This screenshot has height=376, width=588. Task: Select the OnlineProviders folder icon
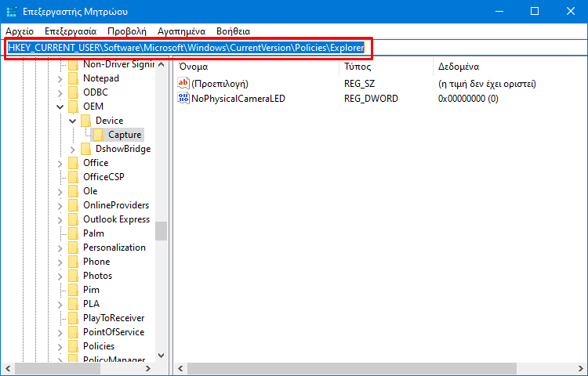point(73,205)
